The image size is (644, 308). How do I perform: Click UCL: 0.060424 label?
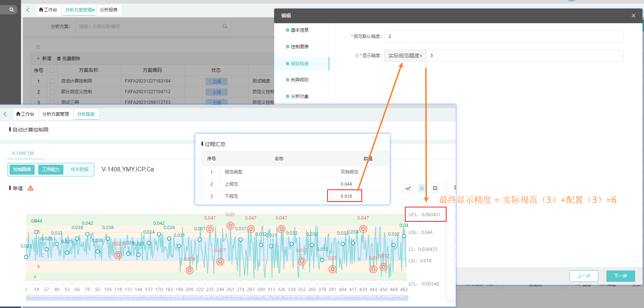[424, 215]
